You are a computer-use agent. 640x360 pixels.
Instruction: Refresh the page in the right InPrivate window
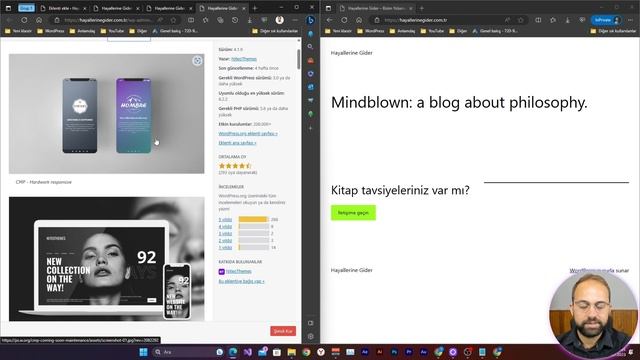344,20
